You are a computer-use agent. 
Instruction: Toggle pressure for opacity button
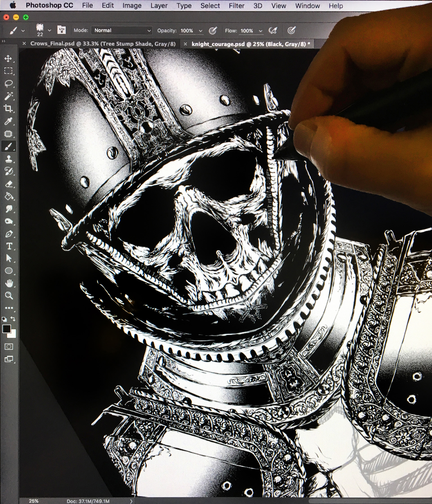213,31
